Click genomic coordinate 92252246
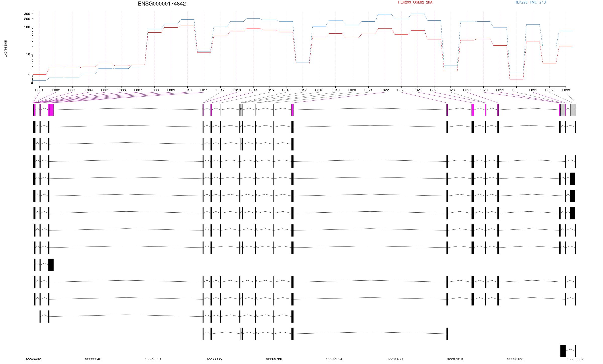Image resolution: width=603 pixels, height=364 pixels. [x=93, y=359]
